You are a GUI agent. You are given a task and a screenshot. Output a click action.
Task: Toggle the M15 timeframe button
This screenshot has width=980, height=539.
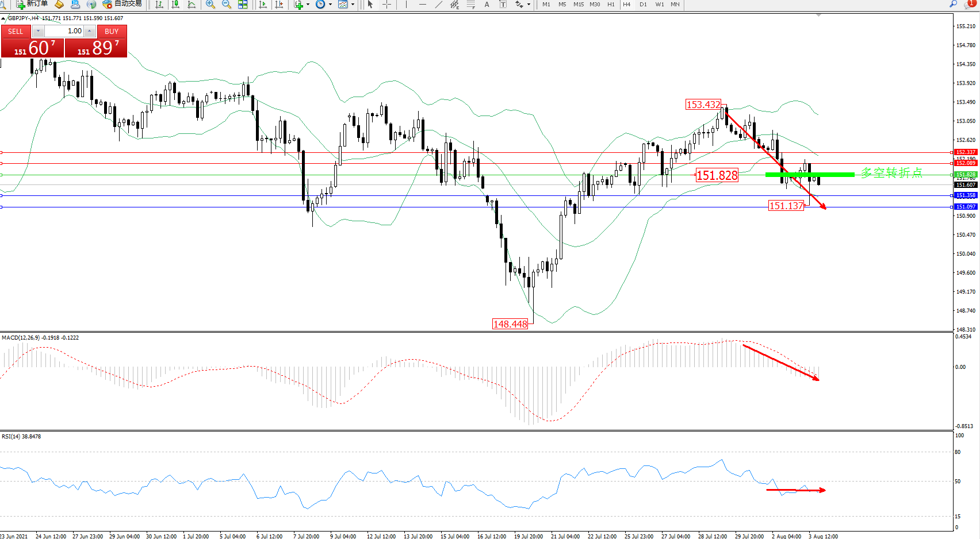pos(579,5)
